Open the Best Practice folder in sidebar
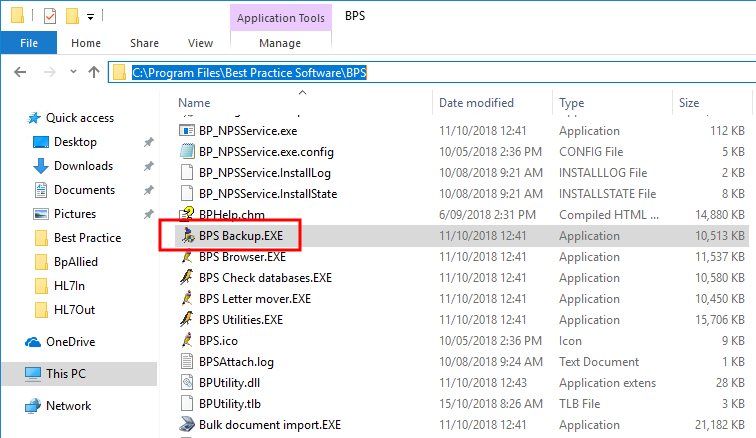The image size is (756, 438). tap(87, 238)
